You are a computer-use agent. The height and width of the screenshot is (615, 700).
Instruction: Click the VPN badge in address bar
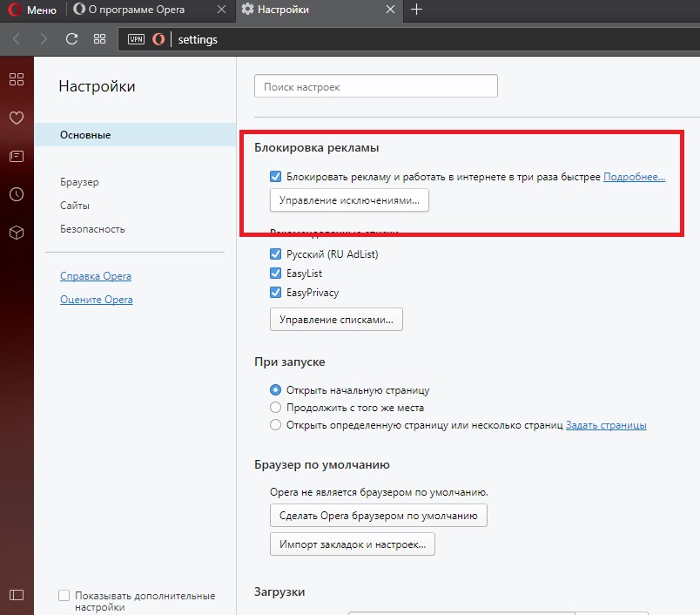point(136,39)
